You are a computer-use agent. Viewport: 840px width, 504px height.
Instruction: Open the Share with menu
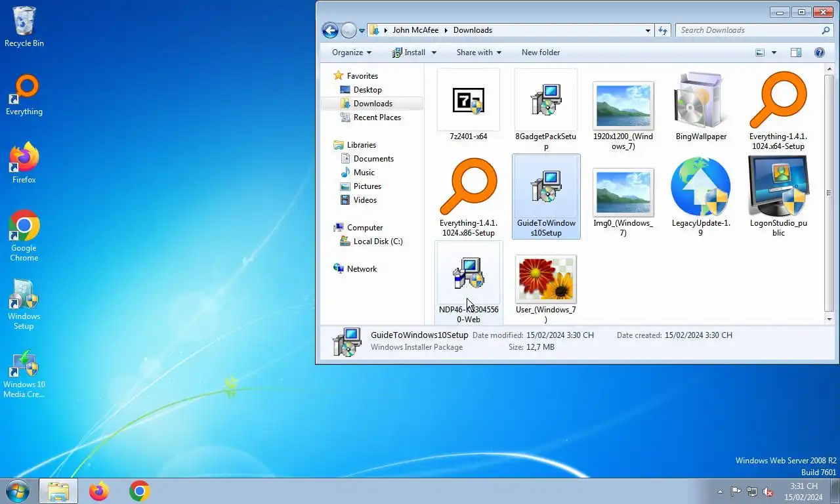479,52
